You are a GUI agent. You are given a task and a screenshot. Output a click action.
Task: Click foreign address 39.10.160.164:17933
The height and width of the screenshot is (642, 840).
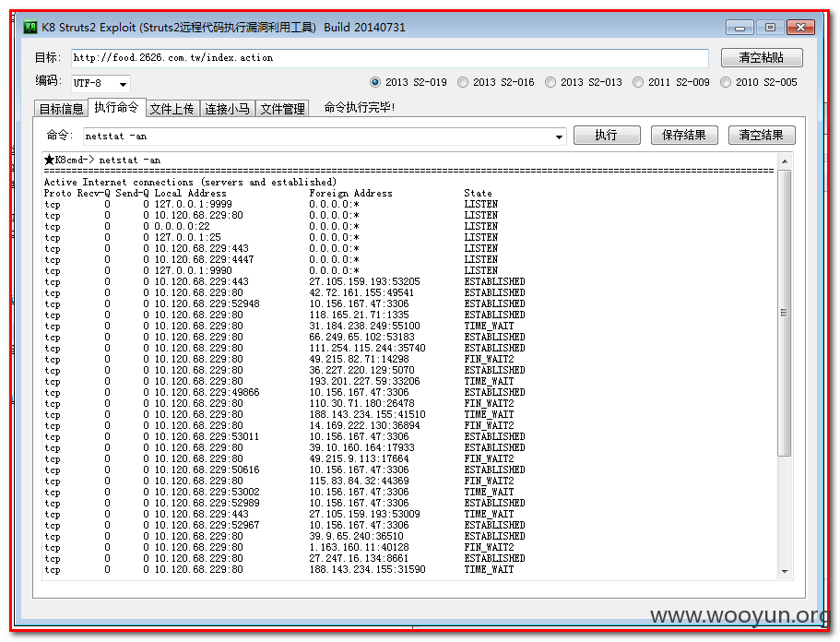tap(361, 448)
